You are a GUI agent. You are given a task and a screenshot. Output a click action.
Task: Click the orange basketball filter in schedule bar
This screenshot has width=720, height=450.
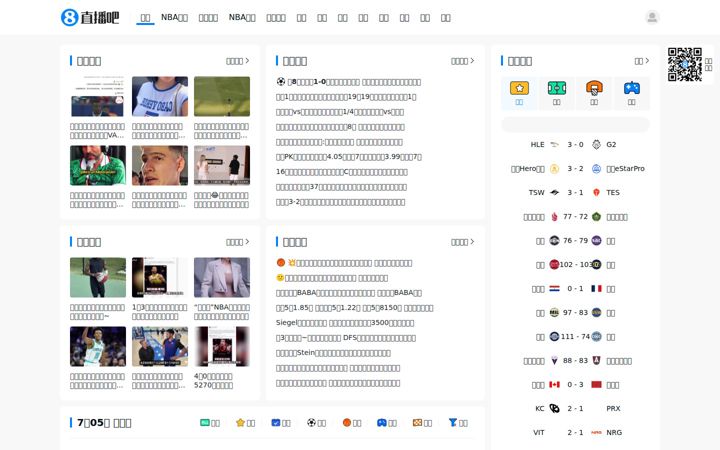(347, 422)
